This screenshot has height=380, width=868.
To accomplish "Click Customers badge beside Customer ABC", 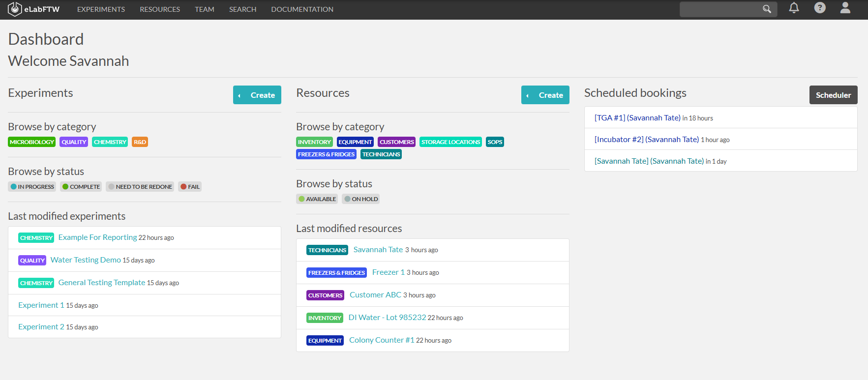I will click(x=325, y=295).
